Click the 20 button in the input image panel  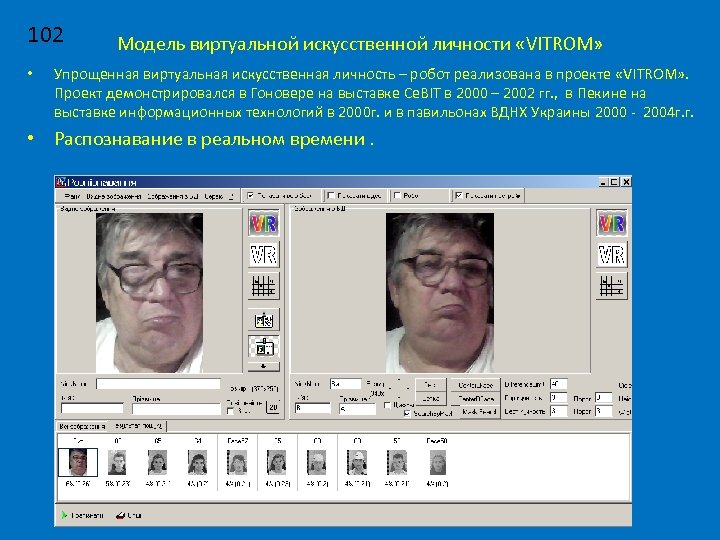pyautogui.click(x=273, y=407)
